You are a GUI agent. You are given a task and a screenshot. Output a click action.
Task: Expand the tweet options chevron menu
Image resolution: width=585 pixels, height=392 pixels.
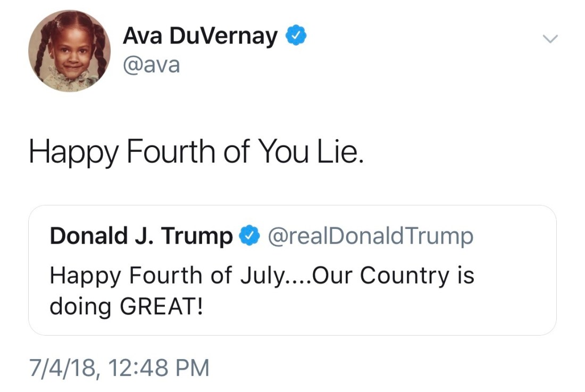pyautogui.click(x=550, y=39)
